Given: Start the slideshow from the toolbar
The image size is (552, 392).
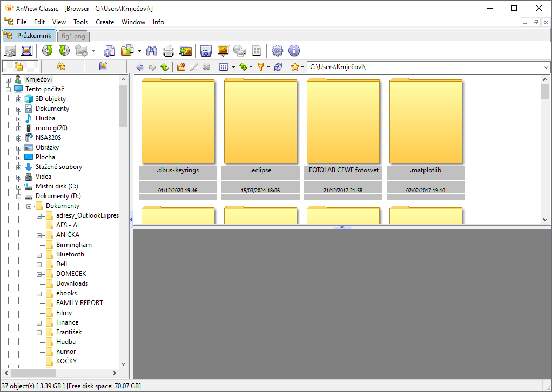Looking at the screenshot, I should coord(223,51).
